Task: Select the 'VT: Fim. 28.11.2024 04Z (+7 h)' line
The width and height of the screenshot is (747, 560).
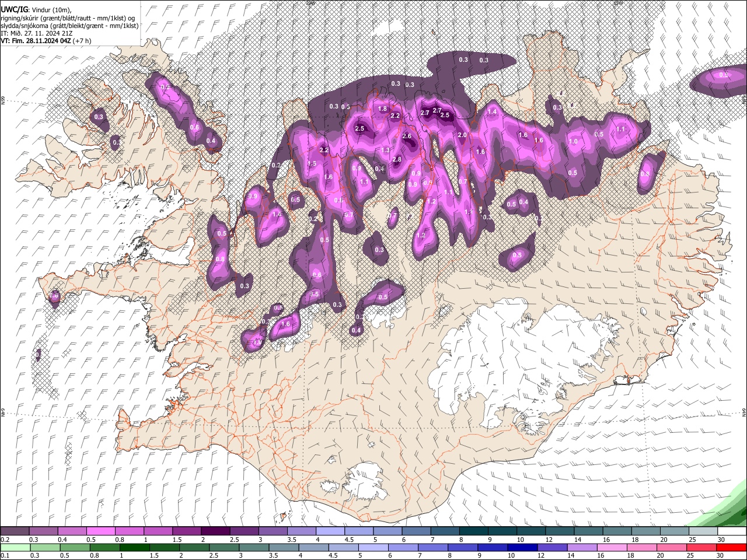Action: point(46,41)
